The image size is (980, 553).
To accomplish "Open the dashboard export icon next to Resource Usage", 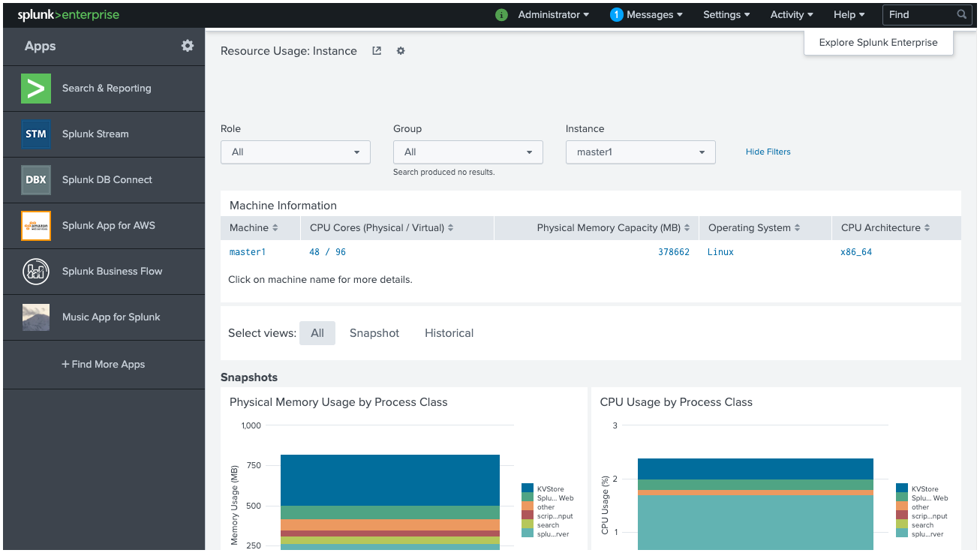I will (376, 50).
